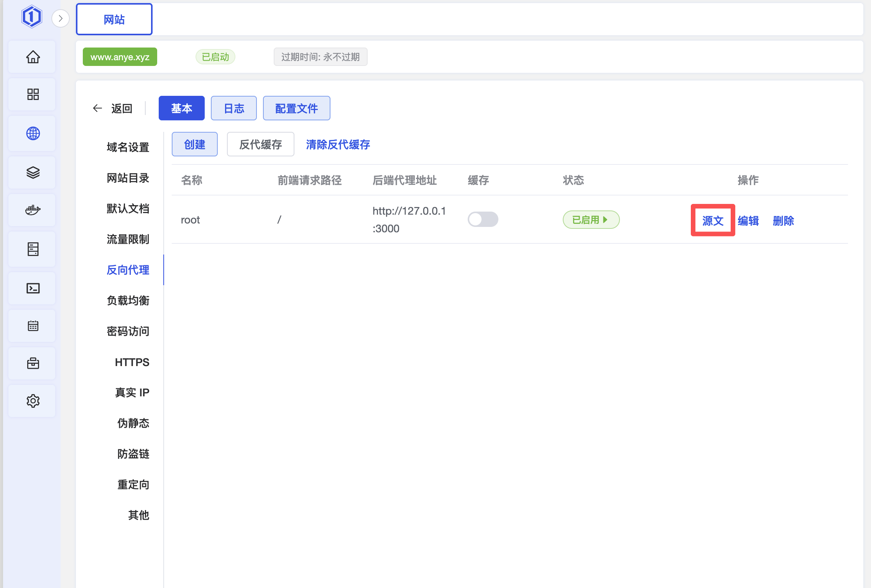Open the websites globe icon
The height and width of the screenshot is (588, 871).
[33, 133]
